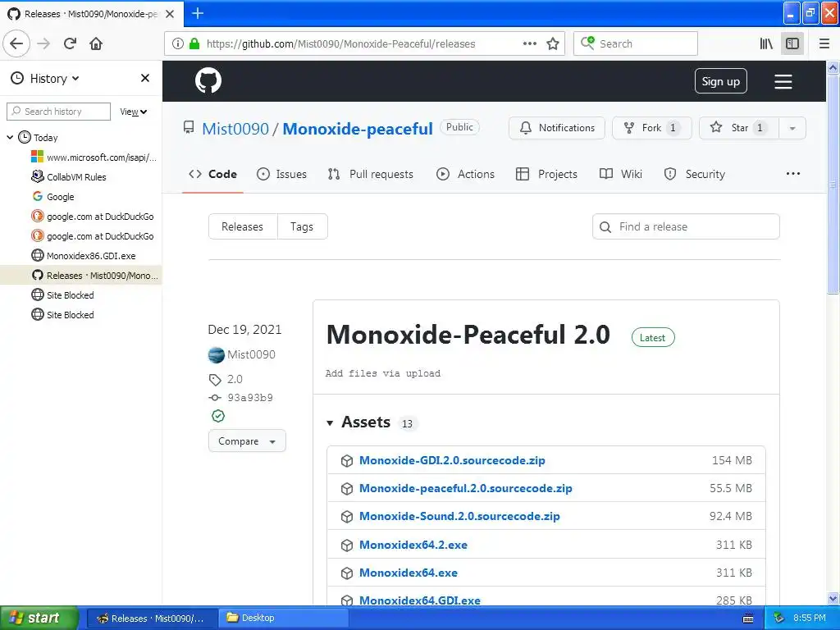The height and width of the screenshot is (630, 840).
Task: Open the browser home page
Action: [x=96, y=43]
